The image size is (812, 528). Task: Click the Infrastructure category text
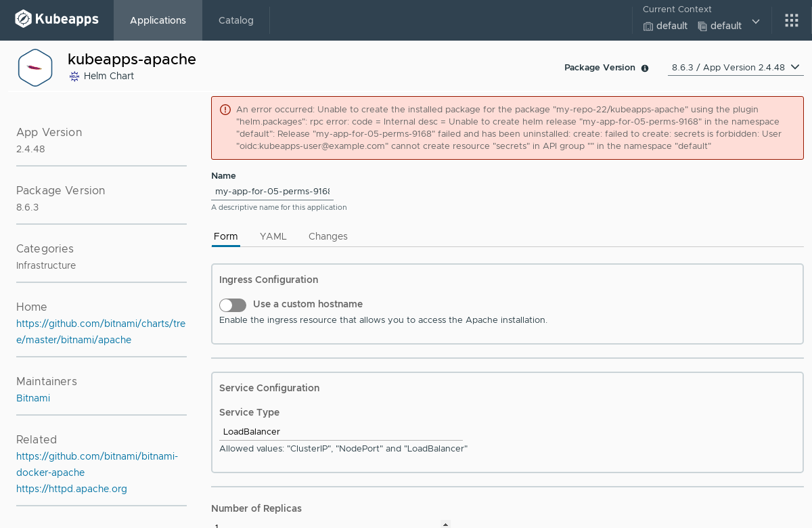46,265
